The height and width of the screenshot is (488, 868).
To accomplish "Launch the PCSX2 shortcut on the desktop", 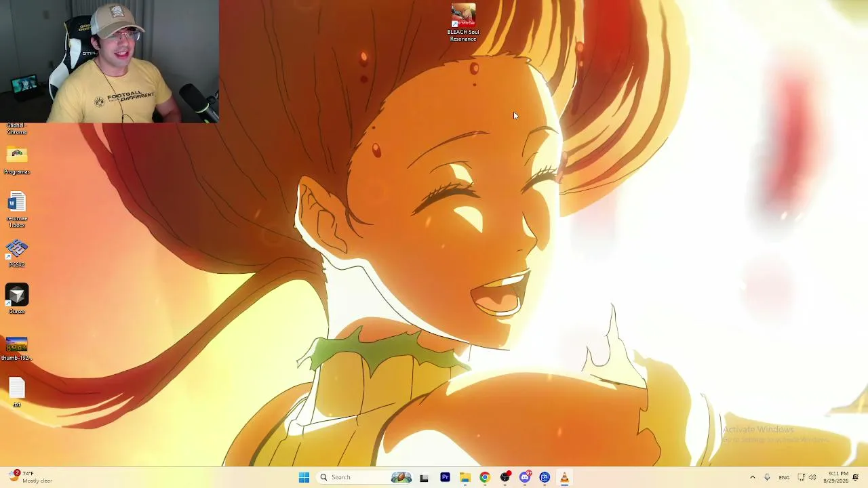I will tap(17, 253).
